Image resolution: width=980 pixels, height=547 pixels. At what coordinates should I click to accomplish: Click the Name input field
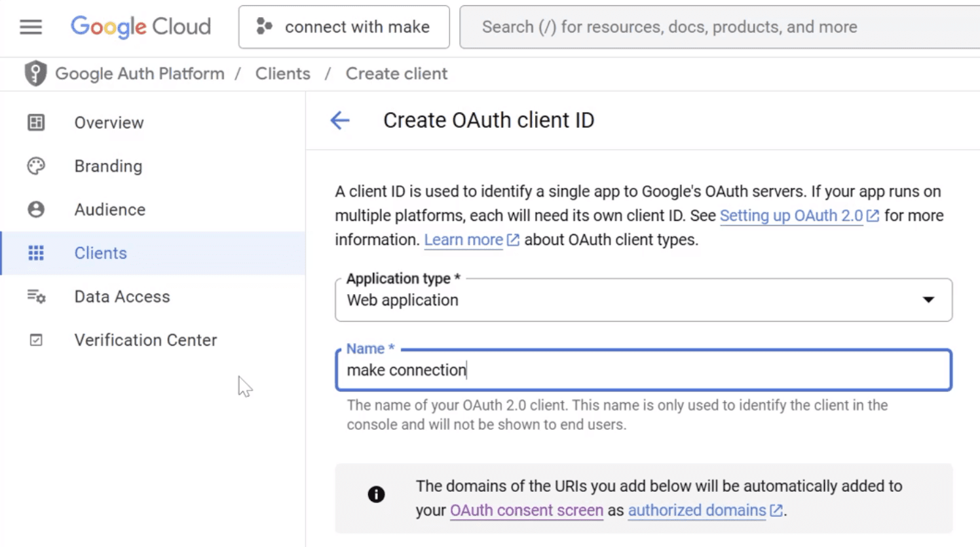643,370
